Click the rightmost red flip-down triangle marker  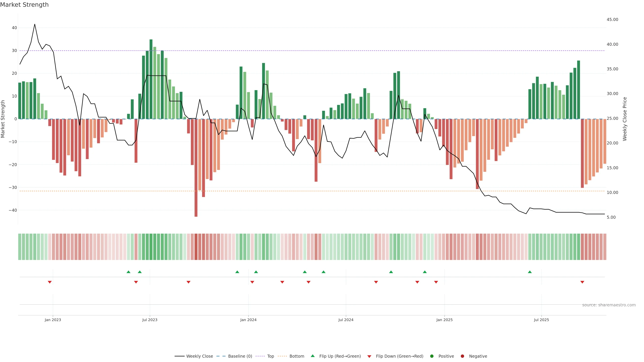[x=582, y=282]
